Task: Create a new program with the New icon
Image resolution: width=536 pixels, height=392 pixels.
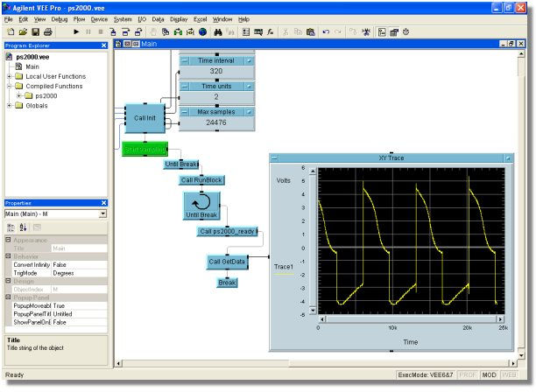Action: click(x=11, y=32)
